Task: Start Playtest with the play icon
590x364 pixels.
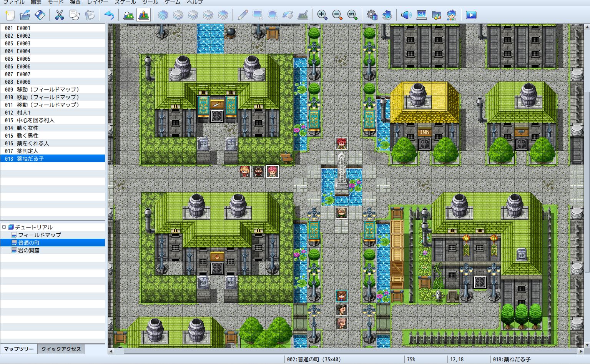Action: 471,15
